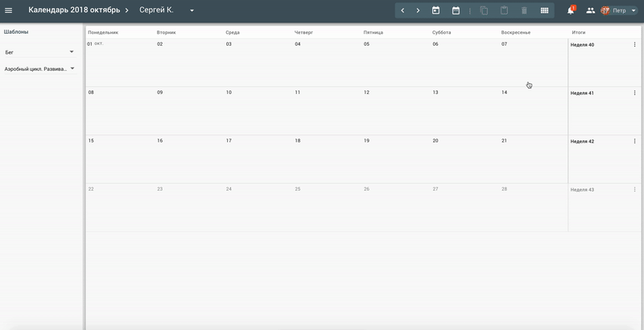Image resolution: width=644 pixels, height=330 pixels.
Task: Switch to grid view icon
Action: click(544, 10)
